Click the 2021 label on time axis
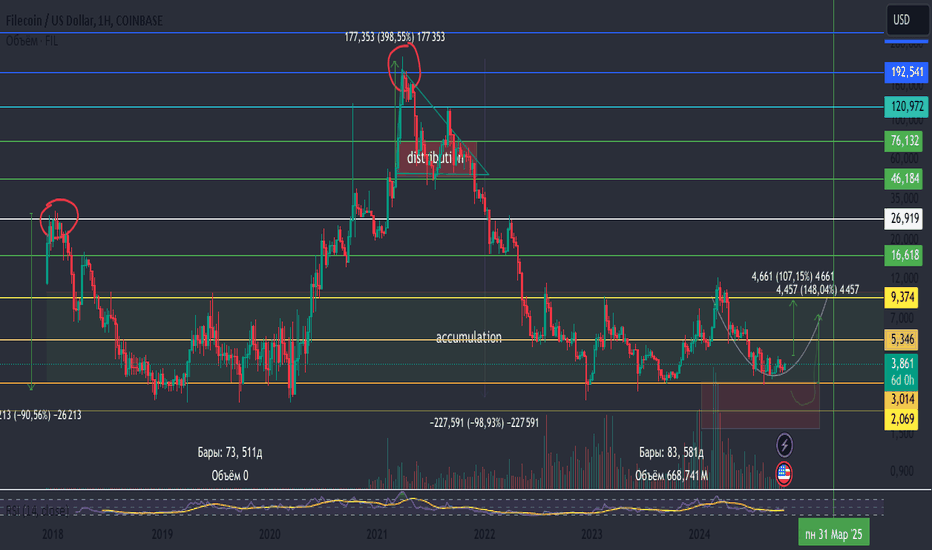Screen dimensions: 932x550 (377, 535)
